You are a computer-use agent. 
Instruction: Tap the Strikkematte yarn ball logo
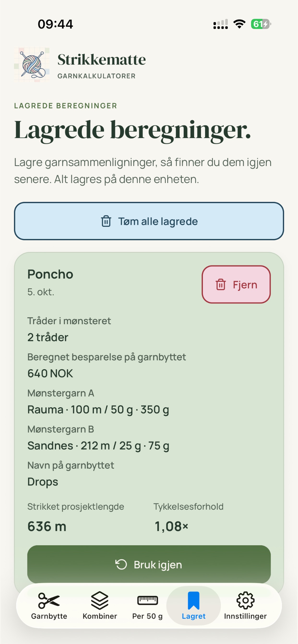32,65
